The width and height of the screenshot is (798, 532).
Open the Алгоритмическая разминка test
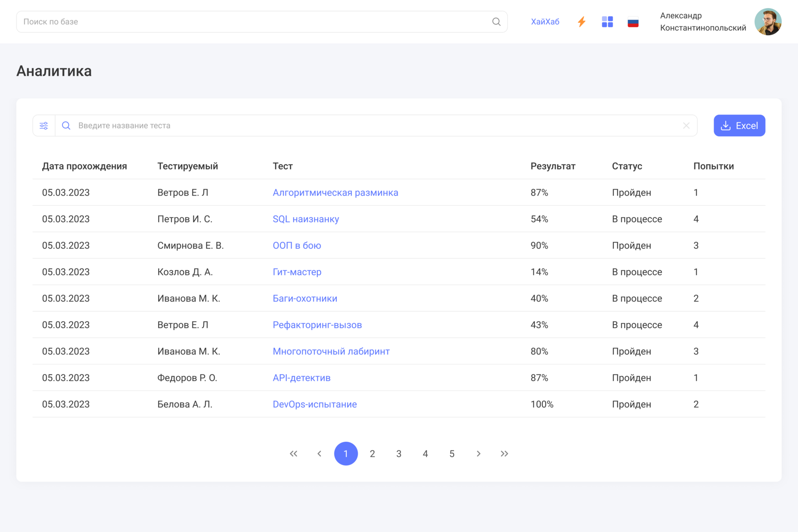pos(335,193)
